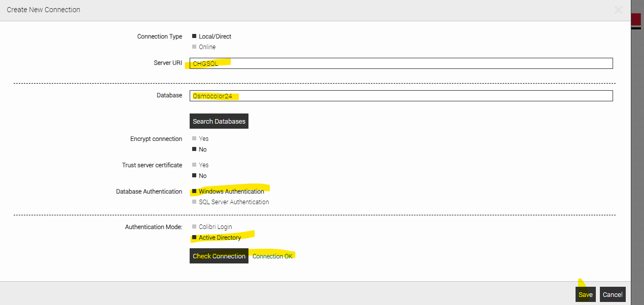Viewport: 644px width, 305px height.
Task: Click into the Server URI field
Action: pos(401,63)
